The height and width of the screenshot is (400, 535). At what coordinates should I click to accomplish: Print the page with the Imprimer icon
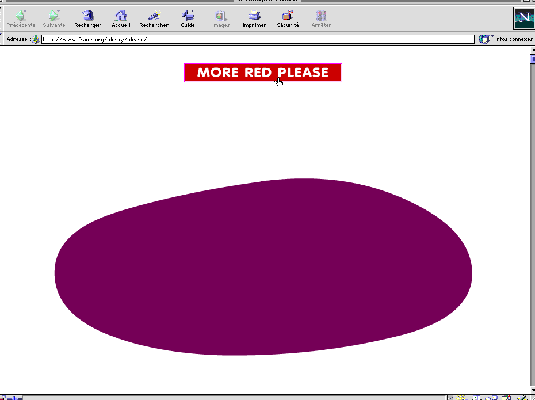(254, 18)
